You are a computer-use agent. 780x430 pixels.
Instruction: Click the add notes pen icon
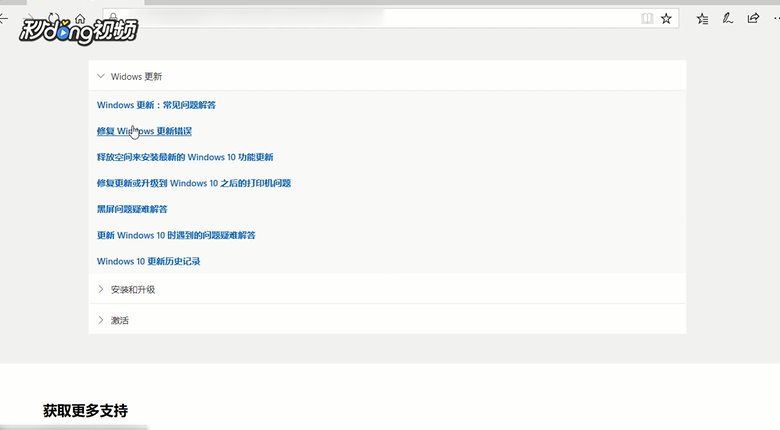pyautogui.click(x=728, y=19)
